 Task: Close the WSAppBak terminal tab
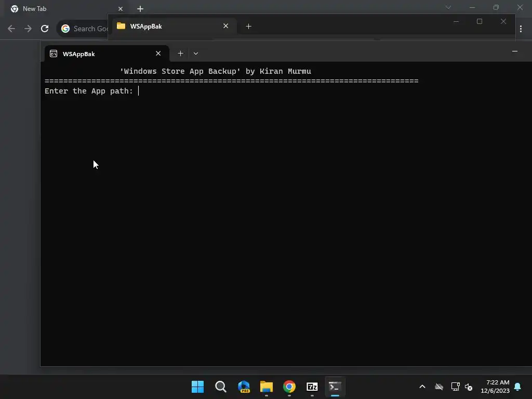(158, 54)
